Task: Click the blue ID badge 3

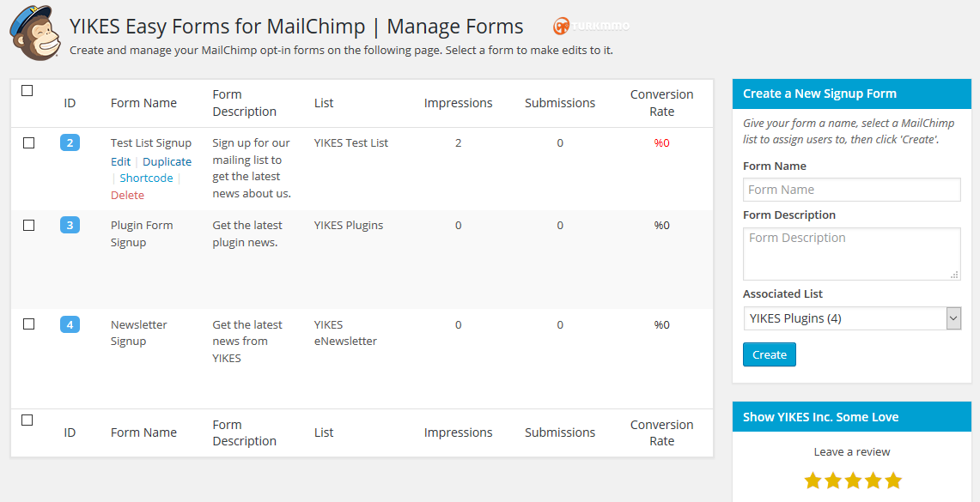Action: pos(70,226)
